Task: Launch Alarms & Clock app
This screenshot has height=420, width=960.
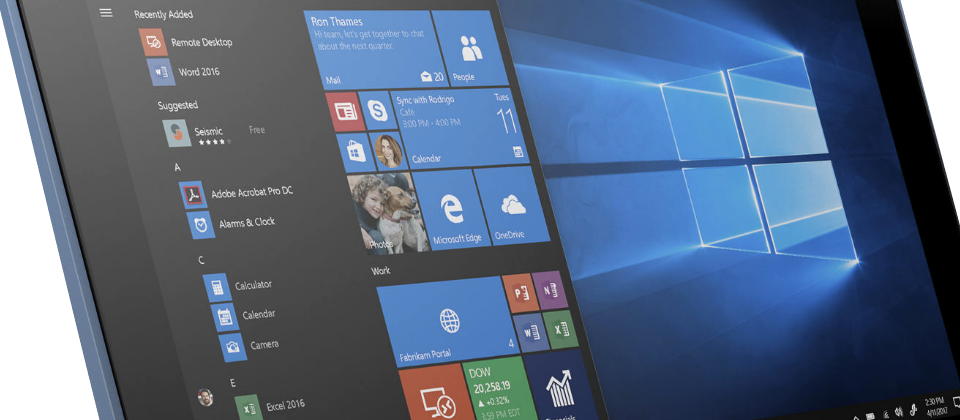Action: click(231, 223)
